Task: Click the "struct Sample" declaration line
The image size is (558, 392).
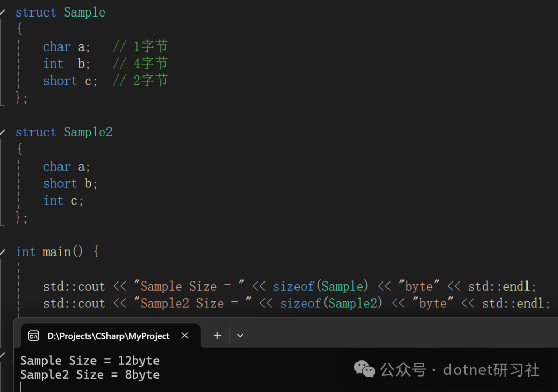Action: [x=60, y=12]
